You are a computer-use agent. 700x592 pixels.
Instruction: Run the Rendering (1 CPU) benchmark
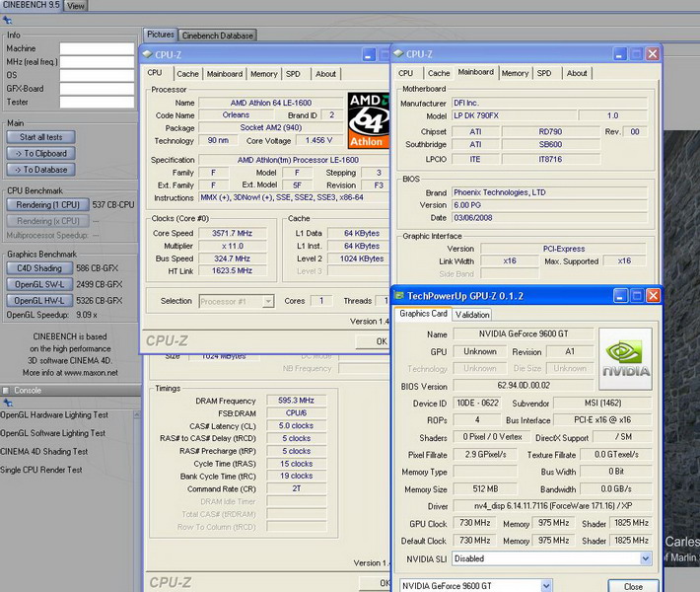pos(47,204)
